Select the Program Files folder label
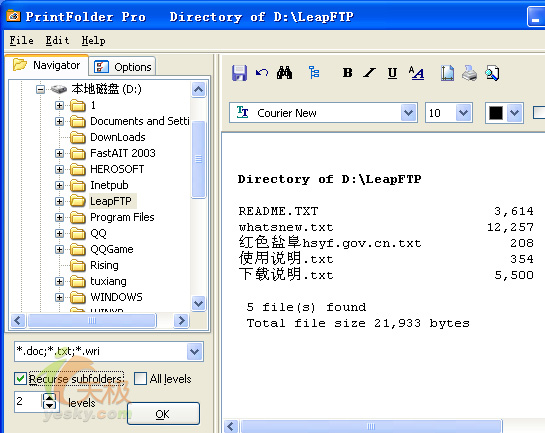The height and width of the screenshot is (433, 545). click(x=122, y=217)
